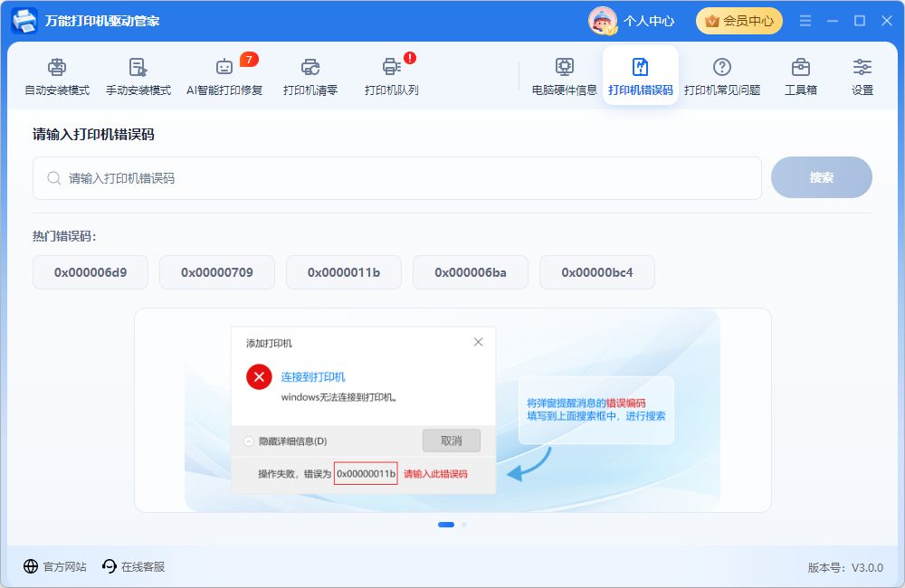Open AI智能打印修复 tool
The image size is (905, 588).
(x=224, y=76)
